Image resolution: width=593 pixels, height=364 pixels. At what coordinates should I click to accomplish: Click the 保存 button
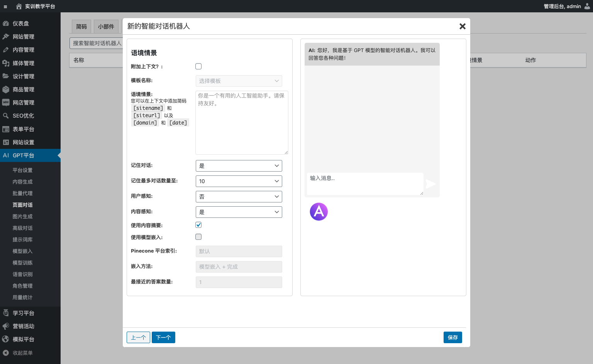pos(453,337)
